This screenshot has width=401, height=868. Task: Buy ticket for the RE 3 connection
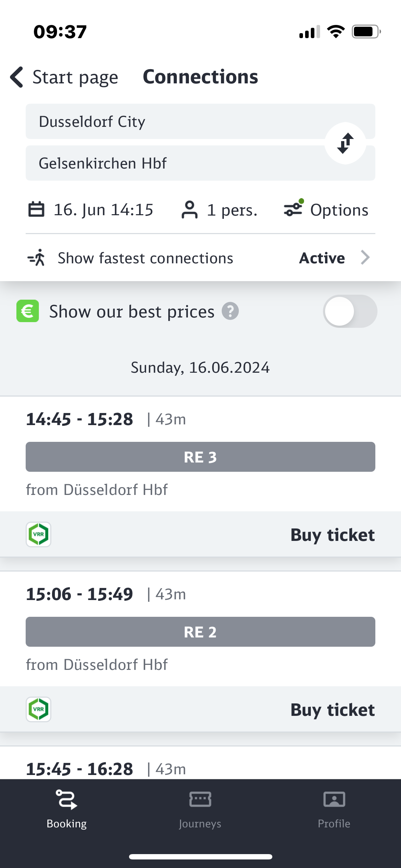[332, 535]
